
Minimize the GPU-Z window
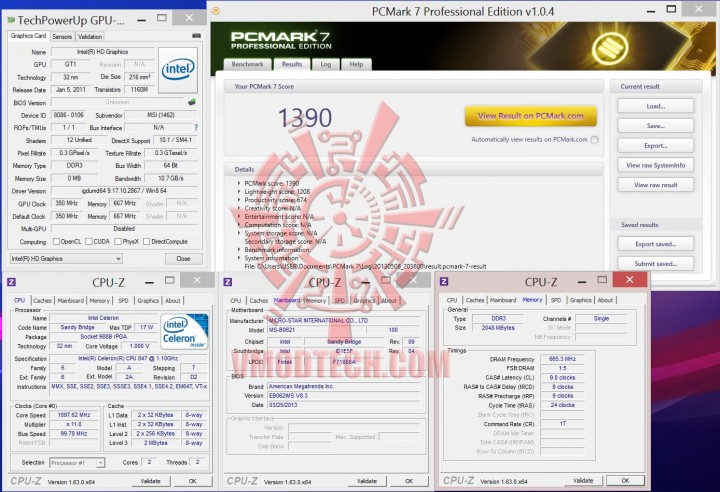coord(142,20)
